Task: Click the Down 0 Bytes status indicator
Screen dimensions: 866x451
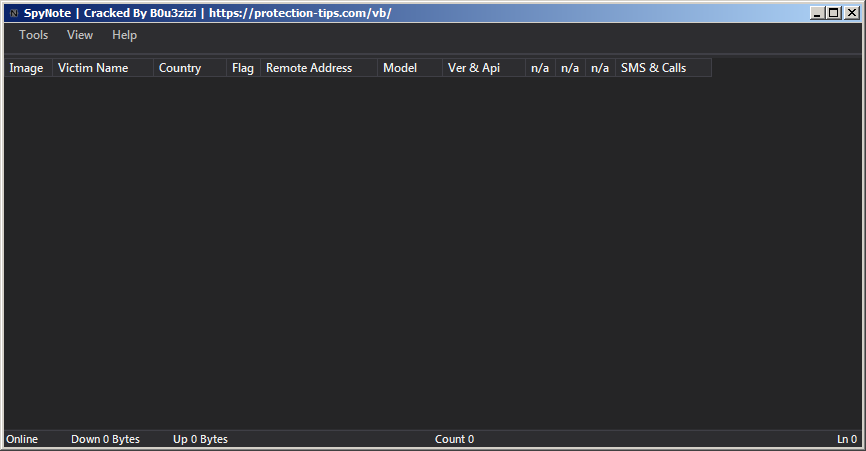Action: (x=105, y=439)
